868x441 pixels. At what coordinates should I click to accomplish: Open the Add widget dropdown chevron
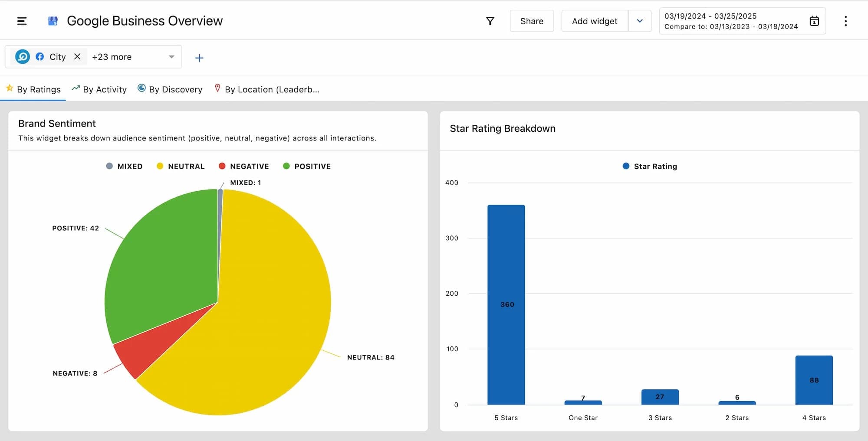(x=640, y=20)
